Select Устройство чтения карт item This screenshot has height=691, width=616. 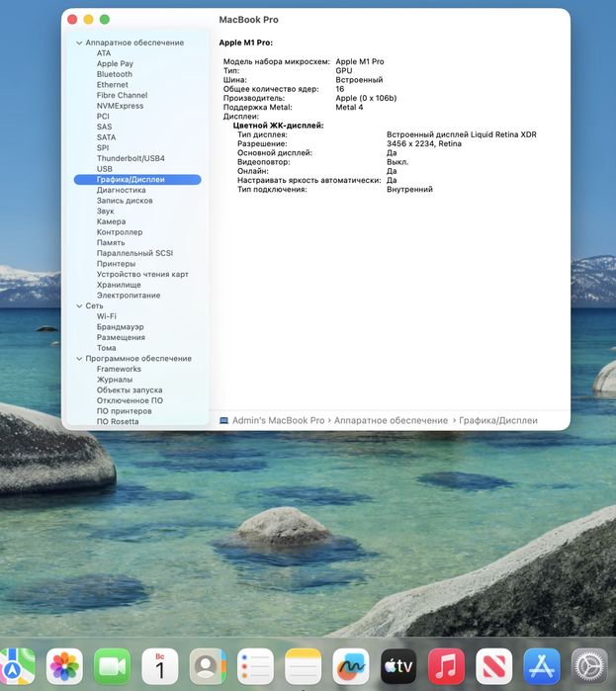coord(142,274)
